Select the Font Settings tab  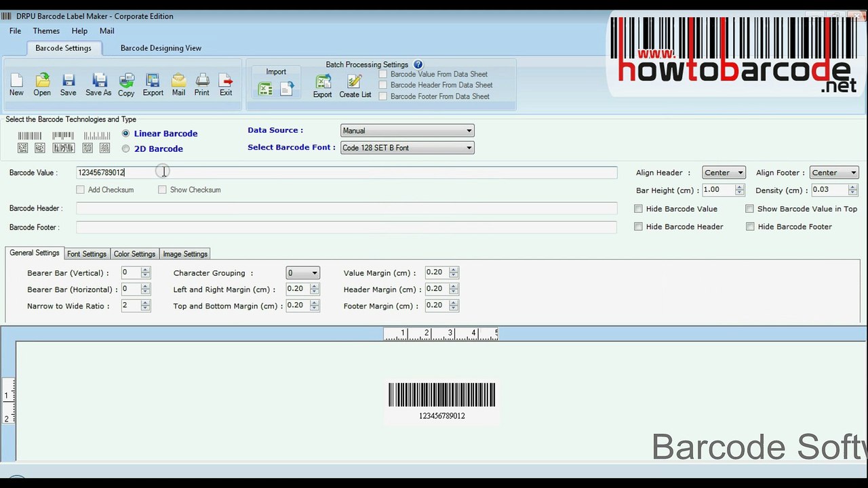tap(87, 253)
